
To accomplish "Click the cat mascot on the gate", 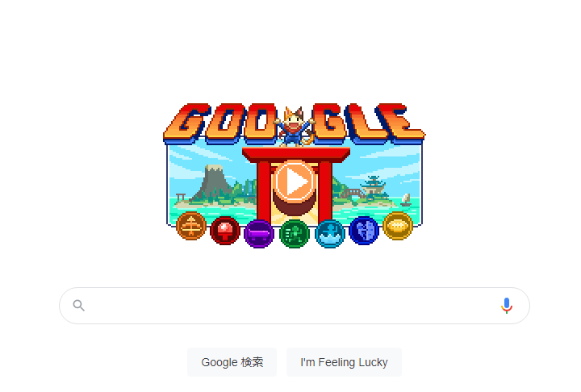I will [x=295, y=127].
